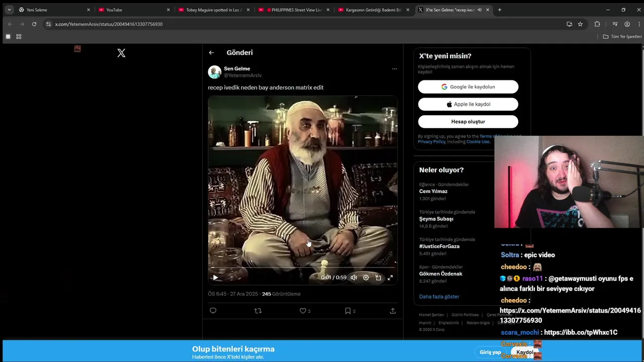644x362 pixels.
Task: Click Giriş yap button in banner
Action: tap(490, 352)
